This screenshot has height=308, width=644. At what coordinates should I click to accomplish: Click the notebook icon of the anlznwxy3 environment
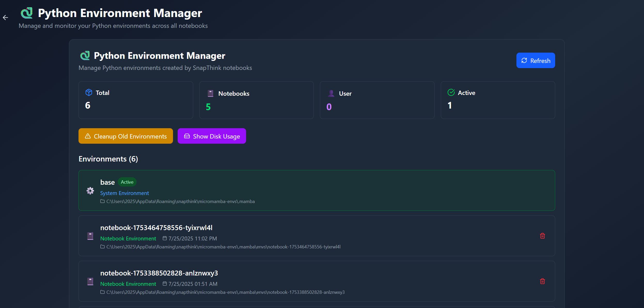click(x=90, y=281)
